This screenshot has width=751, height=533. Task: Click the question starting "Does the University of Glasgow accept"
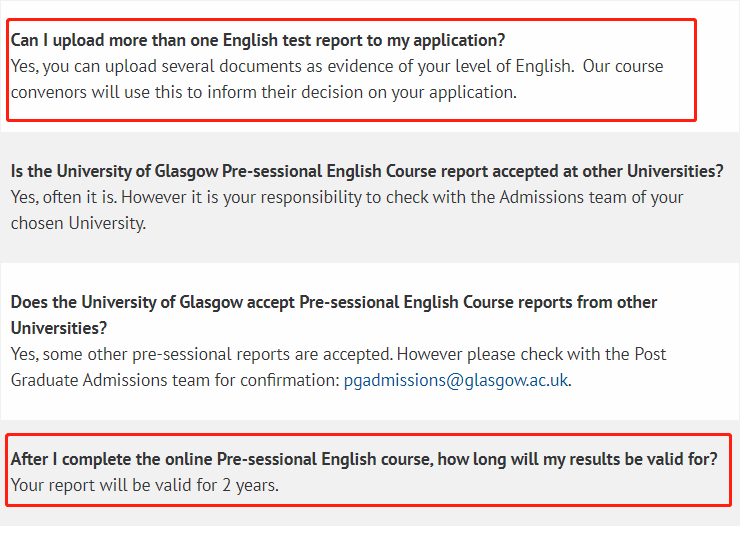333,302
